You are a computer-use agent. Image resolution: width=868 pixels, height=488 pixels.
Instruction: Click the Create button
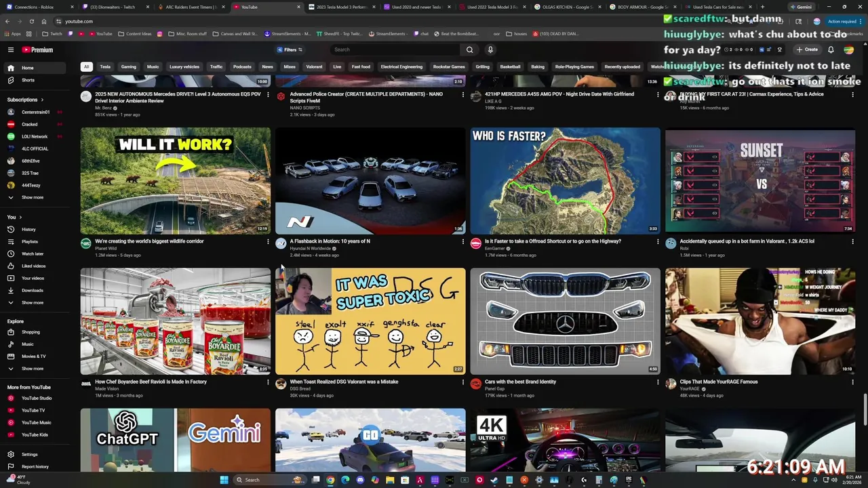click(807, 49)
